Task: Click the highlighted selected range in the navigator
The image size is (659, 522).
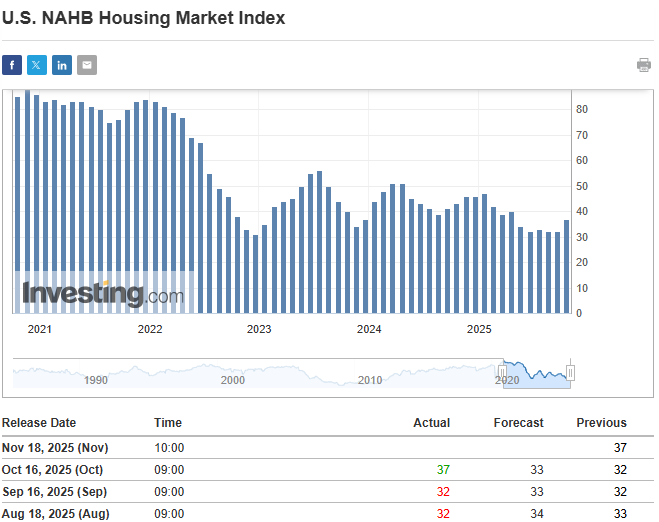Action: click(537, 374)
